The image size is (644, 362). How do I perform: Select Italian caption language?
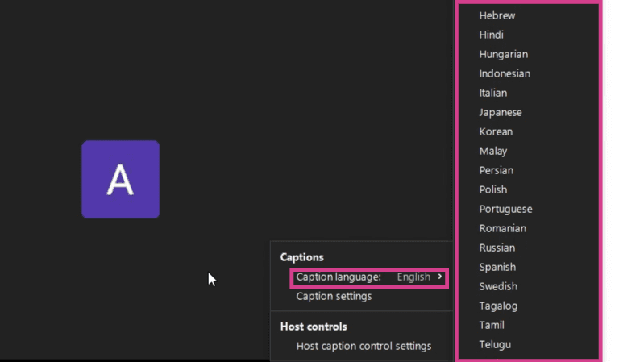[492, 93]
